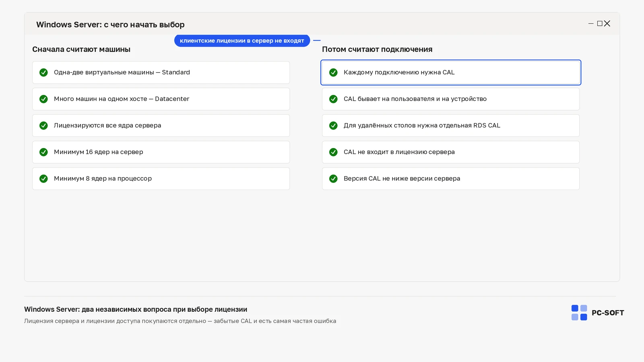Screen dimensions: 644x362
Task: Click the caption 'Windows Server: два независимых вопроса при выборе лицензии'
Action: pos(136,309)
